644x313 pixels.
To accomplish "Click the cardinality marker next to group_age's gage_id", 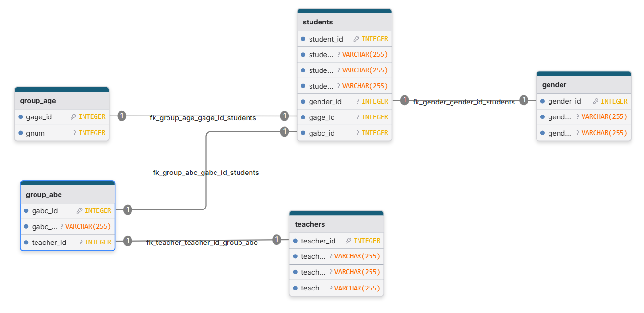I will (x=122, y=116).
